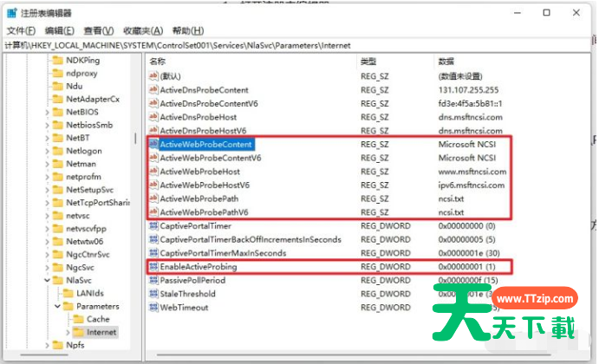
Task: Select the ActiveWebProbeHostV6 value name
Action: 205,185
